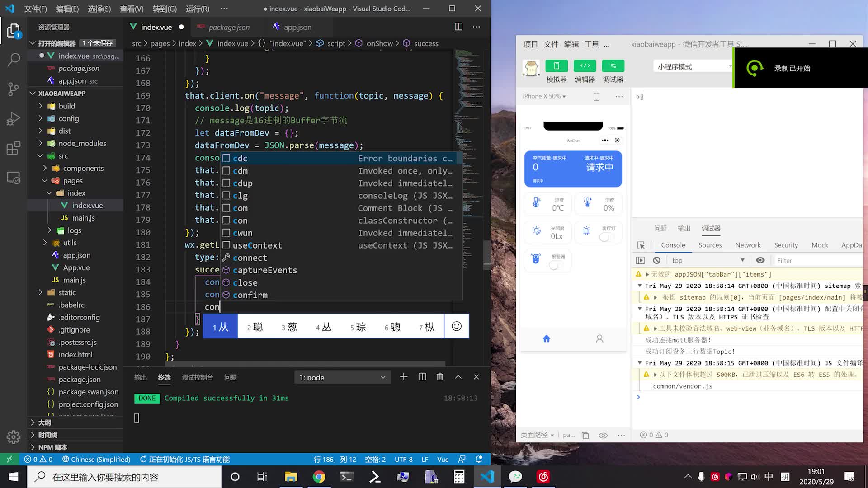Click the WeChat debugger tool icon
This screenshot has width=868, height=488.
pyautogui.click(x=613, y=66)
